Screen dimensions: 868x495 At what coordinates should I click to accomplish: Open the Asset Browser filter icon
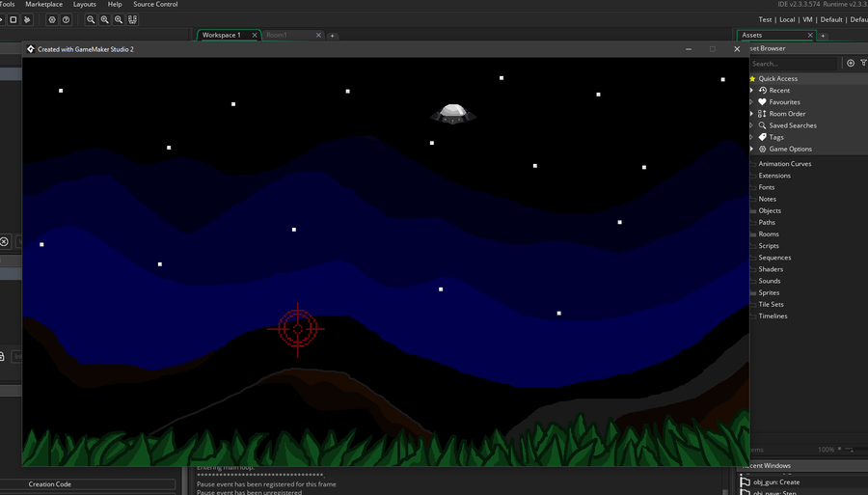[x=863, y=63]
